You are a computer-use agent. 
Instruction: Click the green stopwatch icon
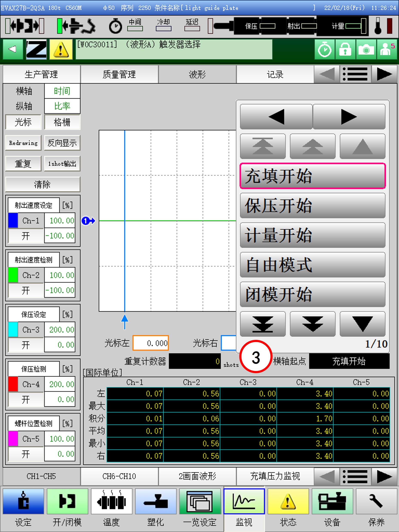pos(324,49)
